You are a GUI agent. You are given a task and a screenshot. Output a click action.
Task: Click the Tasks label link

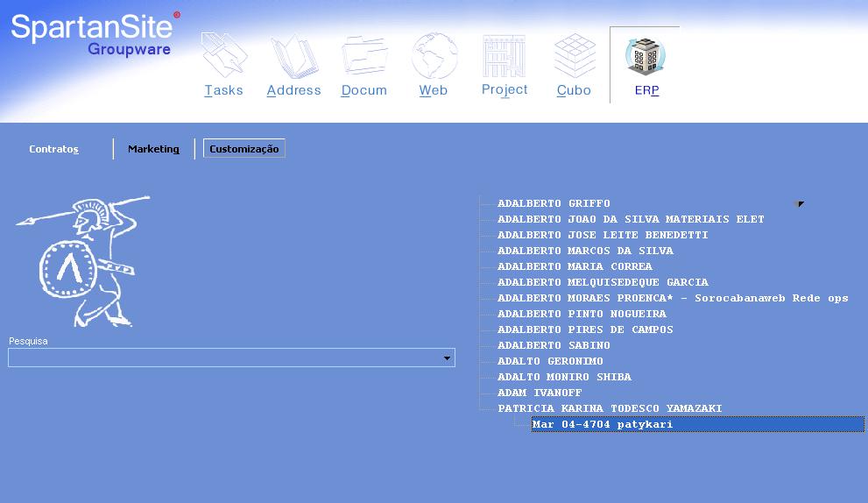[x=223, y=90]
